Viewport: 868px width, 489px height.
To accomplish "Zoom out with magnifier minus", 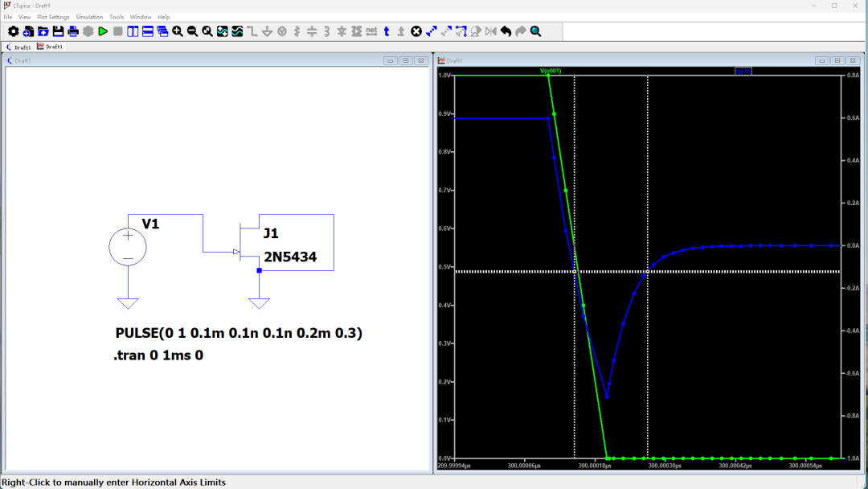I will click(193, 31).
